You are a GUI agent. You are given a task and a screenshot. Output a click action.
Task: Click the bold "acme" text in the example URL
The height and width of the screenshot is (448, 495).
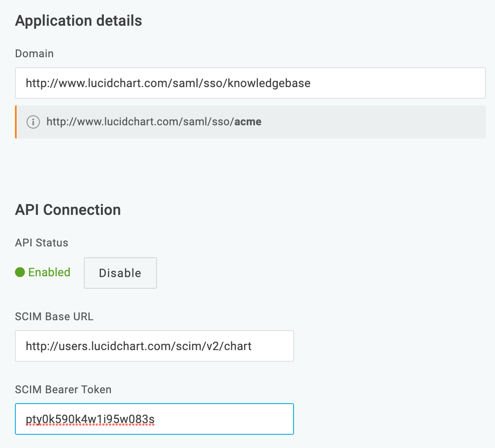[x=248, y=122]
